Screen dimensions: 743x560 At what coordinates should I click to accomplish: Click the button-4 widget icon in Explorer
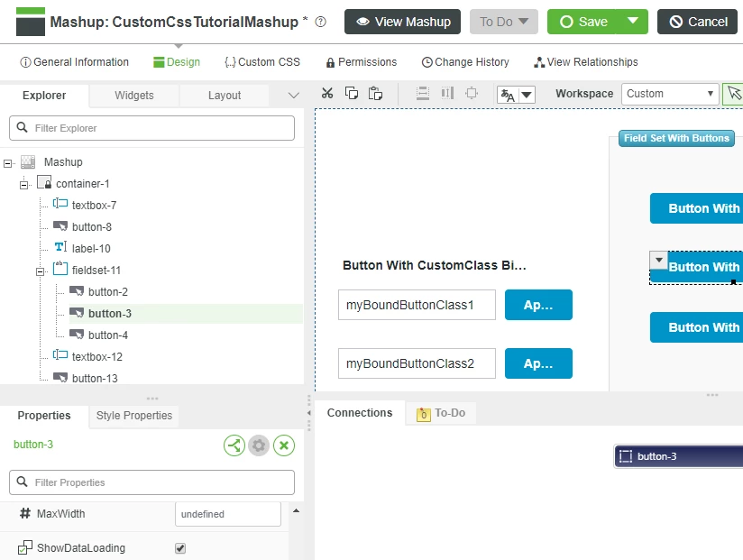77,335
